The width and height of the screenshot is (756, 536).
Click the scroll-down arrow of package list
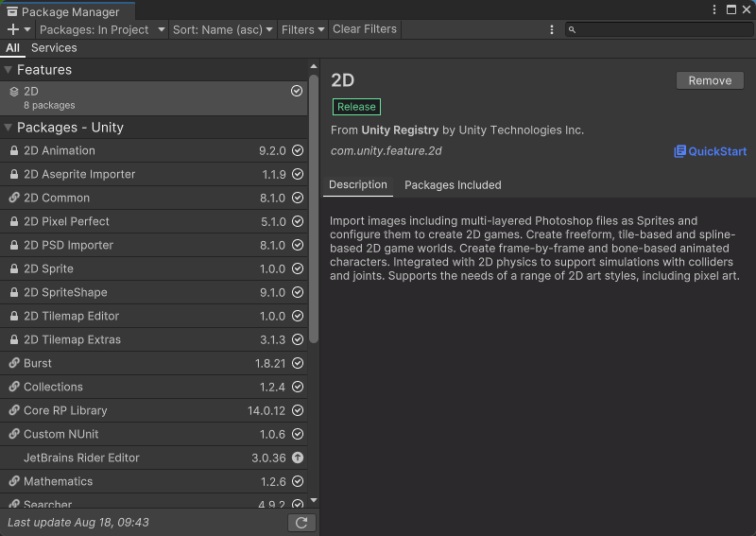[314, 500]
